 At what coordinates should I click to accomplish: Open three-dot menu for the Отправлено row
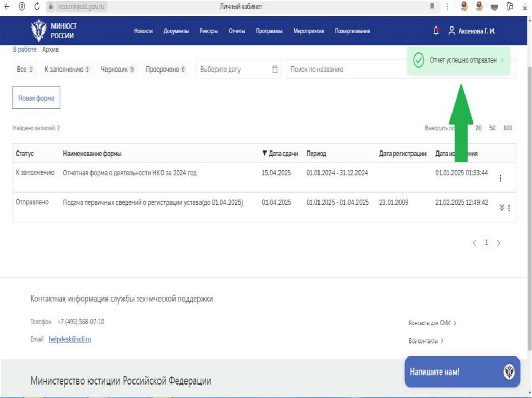click(x=509, y=208)
